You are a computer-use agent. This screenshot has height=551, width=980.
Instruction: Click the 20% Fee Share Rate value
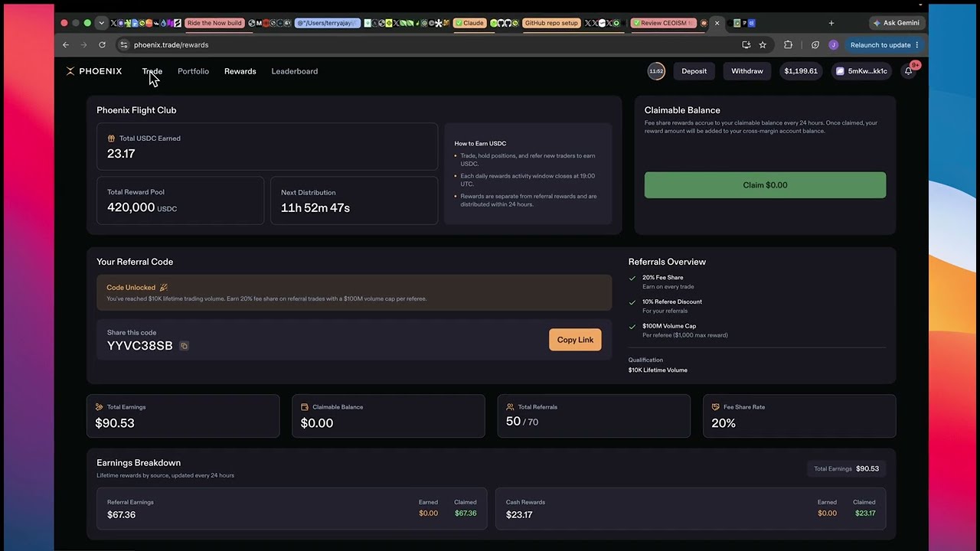point(724,423)
